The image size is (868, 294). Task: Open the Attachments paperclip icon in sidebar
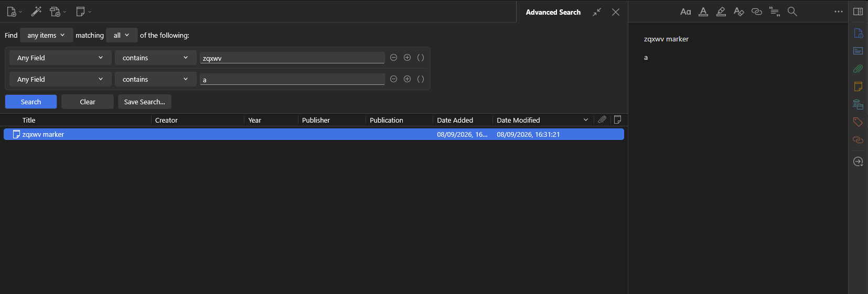[x=858, y=69]
